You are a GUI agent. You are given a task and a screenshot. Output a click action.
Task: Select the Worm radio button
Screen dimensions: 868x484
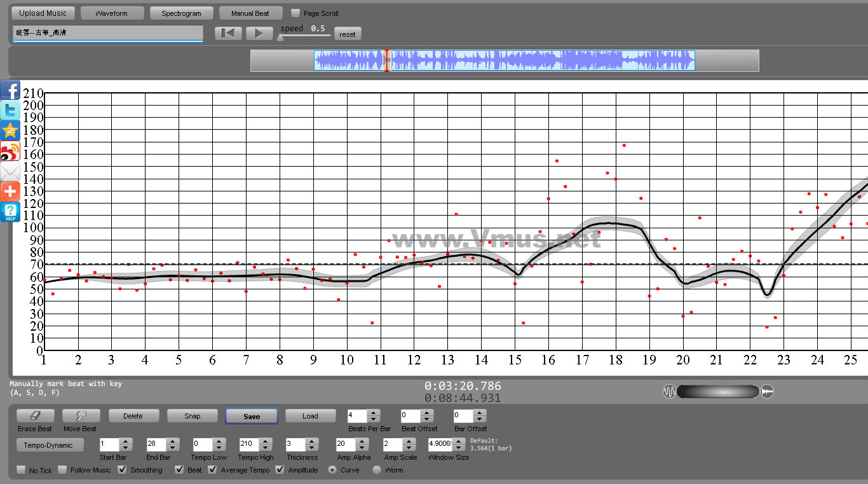point(377,470)
